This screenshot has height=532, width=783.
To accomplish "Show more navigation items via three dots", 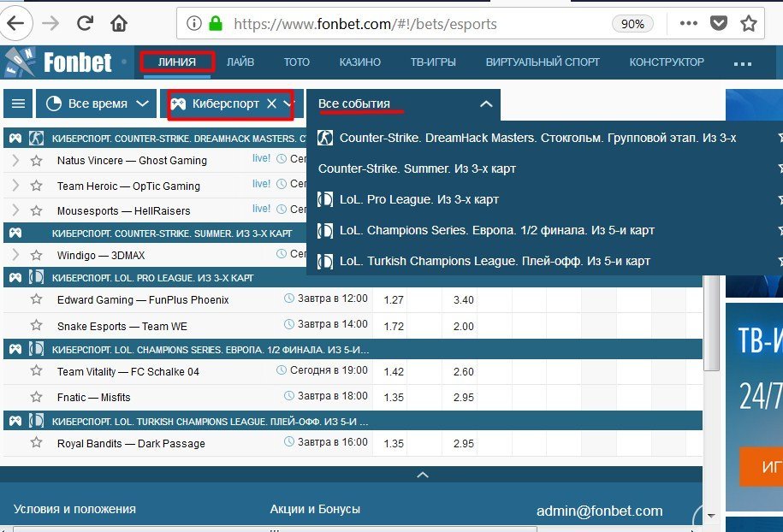I will click(x=743, y=64).
